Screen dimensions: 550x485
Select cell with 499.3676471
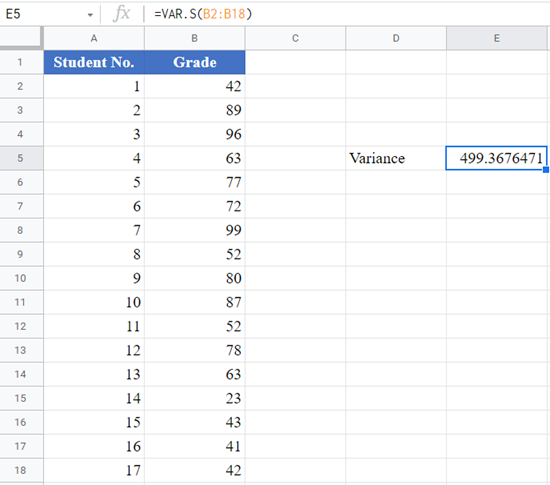pyautogui.click(x=496, y=158)
